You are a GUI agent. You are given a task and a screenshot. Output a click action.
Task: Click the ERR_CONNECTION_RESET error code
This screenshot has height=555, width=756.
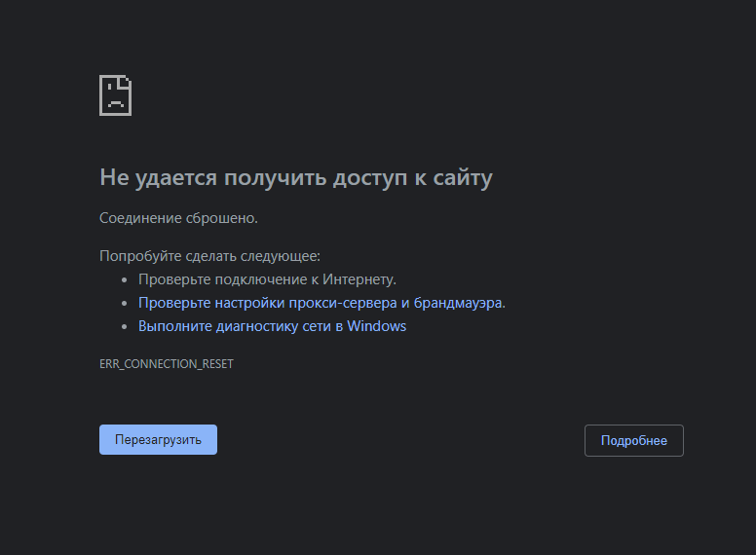pyautogui.click(x=167, y=364)
